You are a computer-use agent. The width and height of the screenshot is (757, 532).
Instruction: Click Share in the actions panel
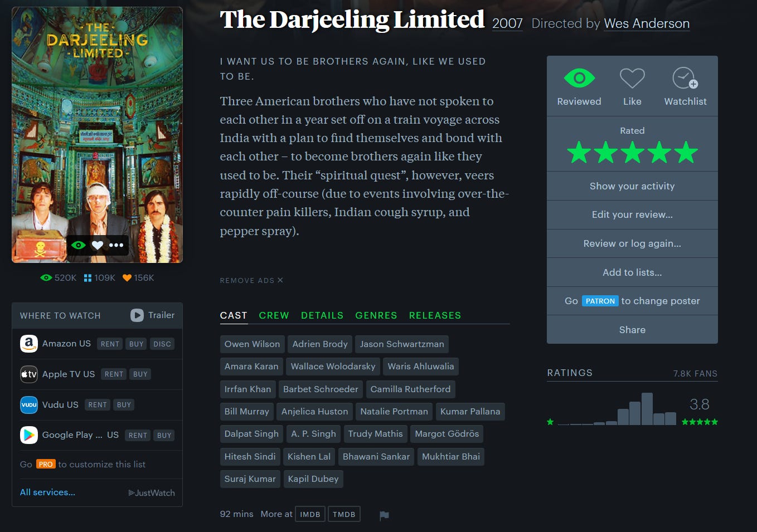[x=632, y=330]
